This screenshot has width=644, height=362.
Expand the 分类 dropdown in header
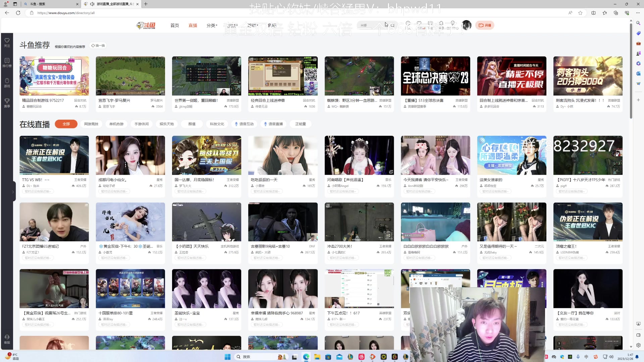(x=212, y=25)
